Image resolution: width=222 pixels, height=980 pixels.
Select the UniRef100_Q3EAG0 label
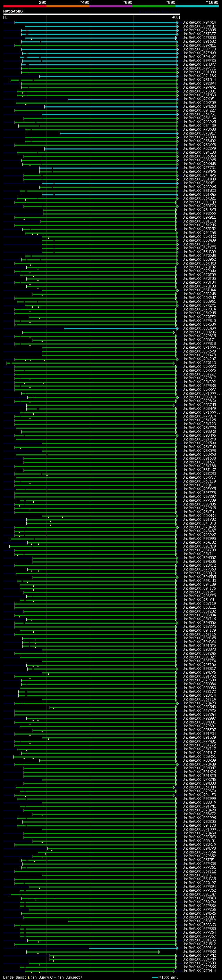point(199,329)
